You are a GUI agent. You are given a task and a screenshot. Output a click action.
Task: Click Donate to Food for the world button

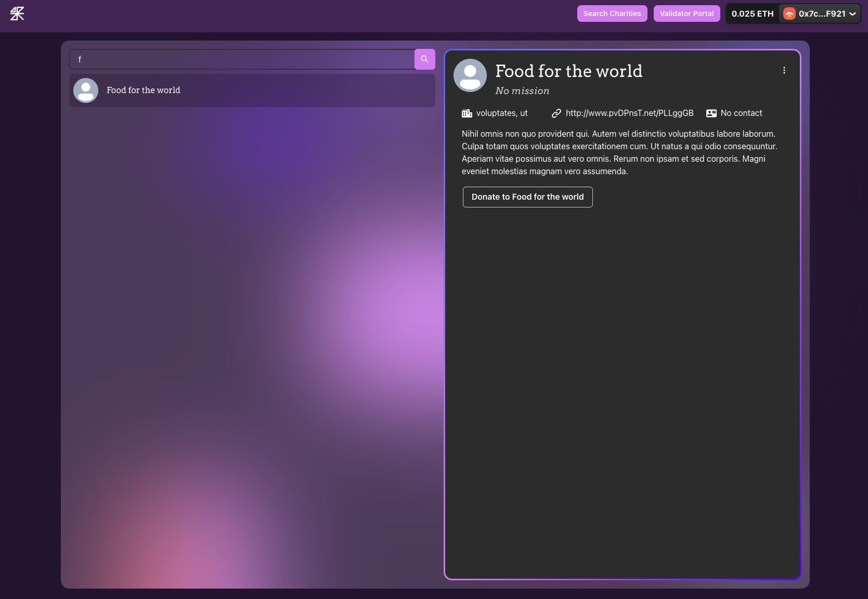click(528, 197)
